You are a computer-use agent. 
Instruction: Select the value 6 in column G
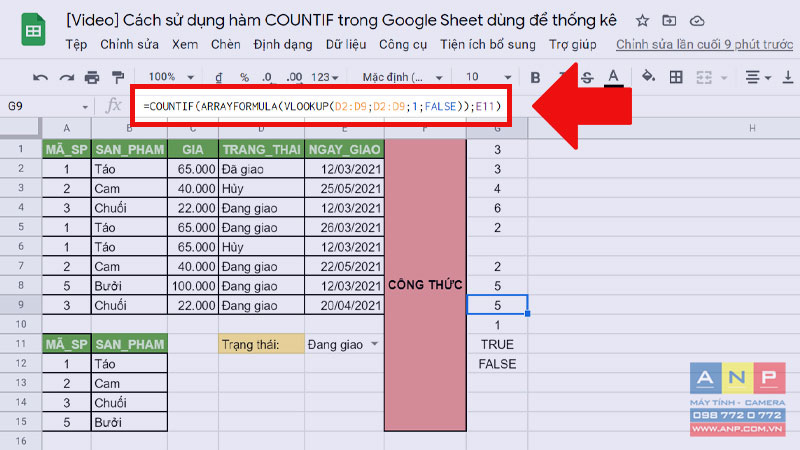(497, 208)
